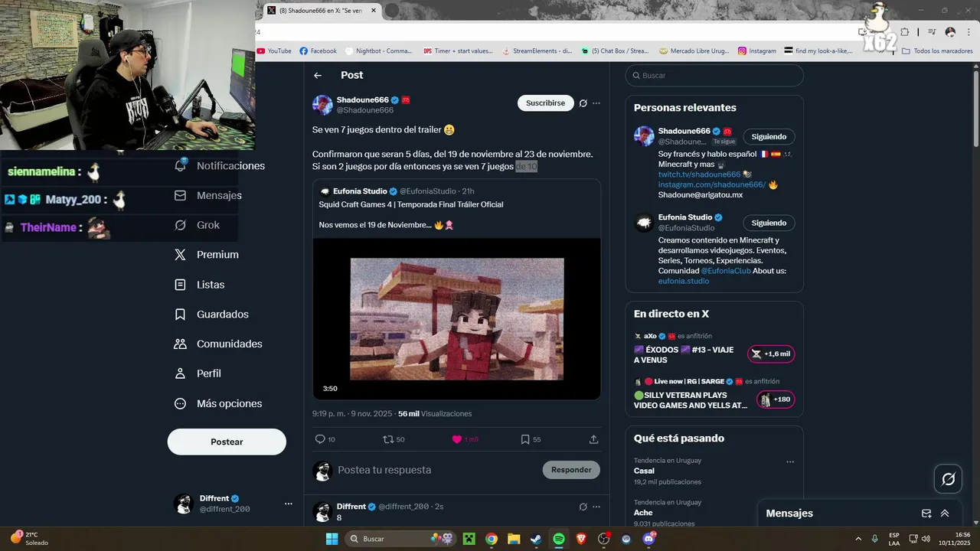
Task: Toggle Siguiendo for Eufonia Studio
Action: (769, 223)
